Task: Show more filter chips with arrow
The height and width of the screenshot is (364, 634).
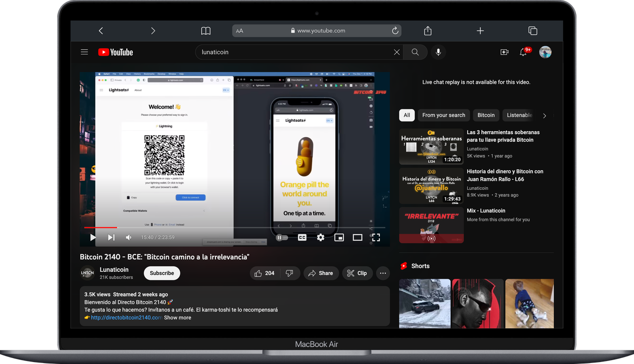Action: click(x=544, y=115)
